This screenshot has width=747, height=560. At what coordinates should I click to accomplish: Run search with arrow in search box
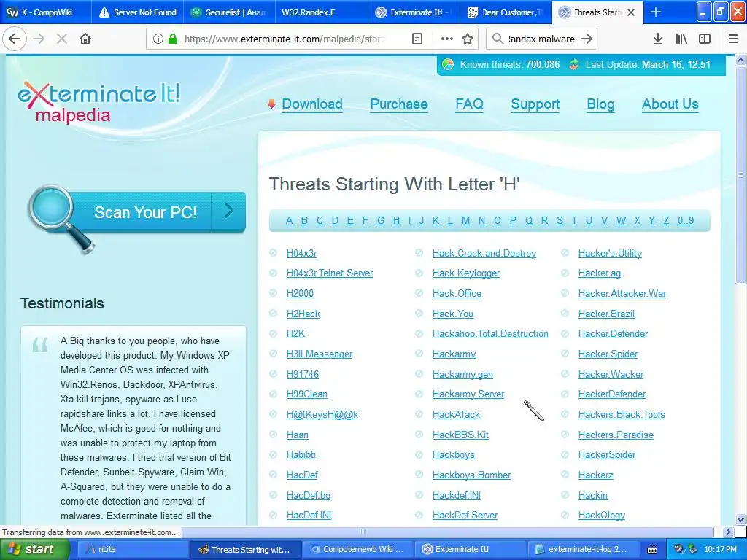pos(587,39)
